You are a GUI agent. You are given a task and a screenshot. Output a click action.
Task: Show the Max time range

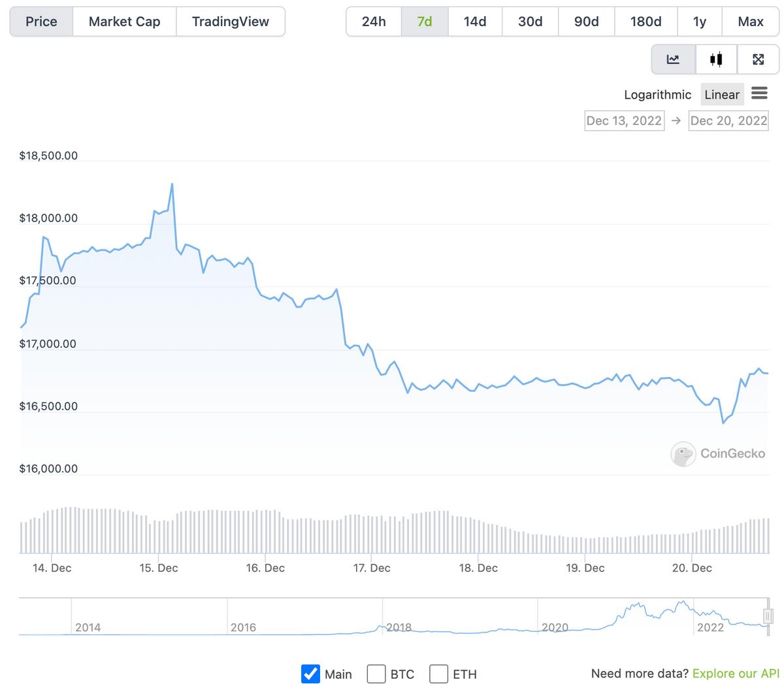pyautogui.click(x=751, y=22)
